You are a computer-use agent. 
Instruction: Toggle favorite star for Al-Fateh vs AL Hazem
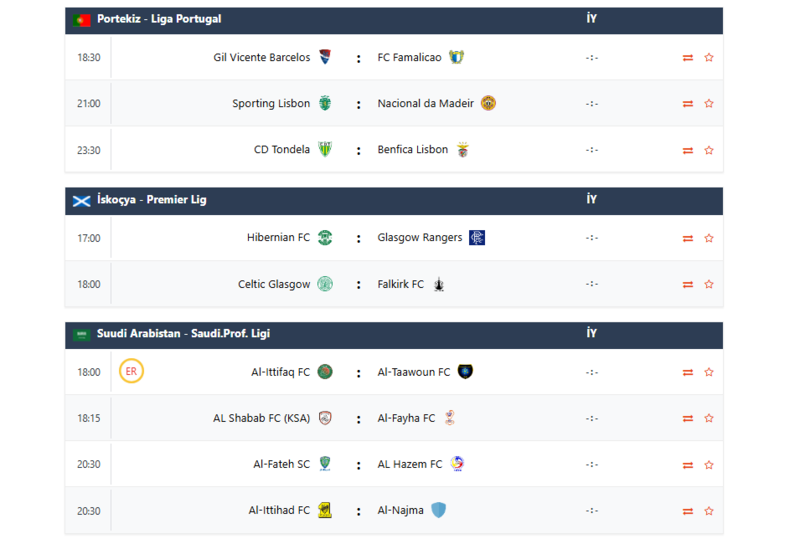click(709, 464)
